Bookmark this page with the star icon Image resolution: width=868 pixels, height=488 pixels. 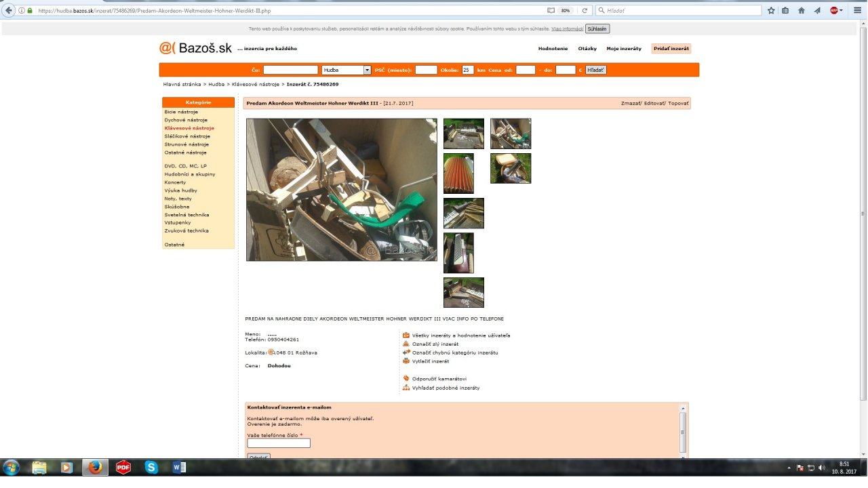click(x=771, y=11)
